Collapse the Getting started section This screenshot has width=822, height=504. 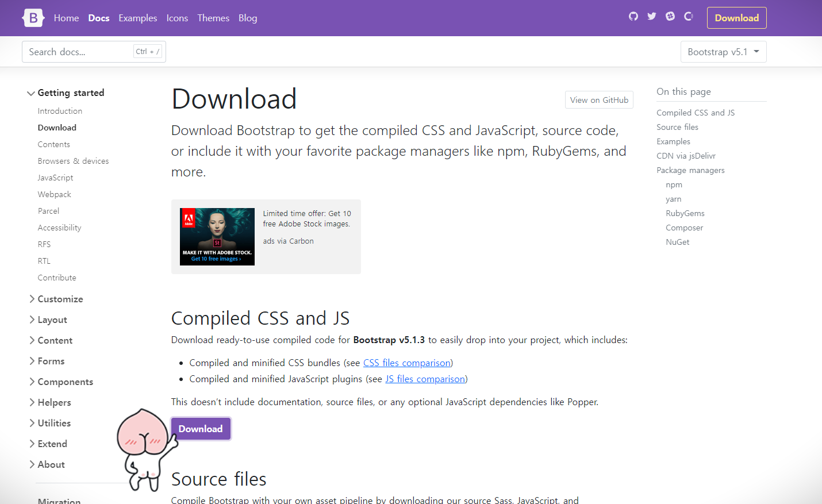pyautogui.click(x=66, y=93)
